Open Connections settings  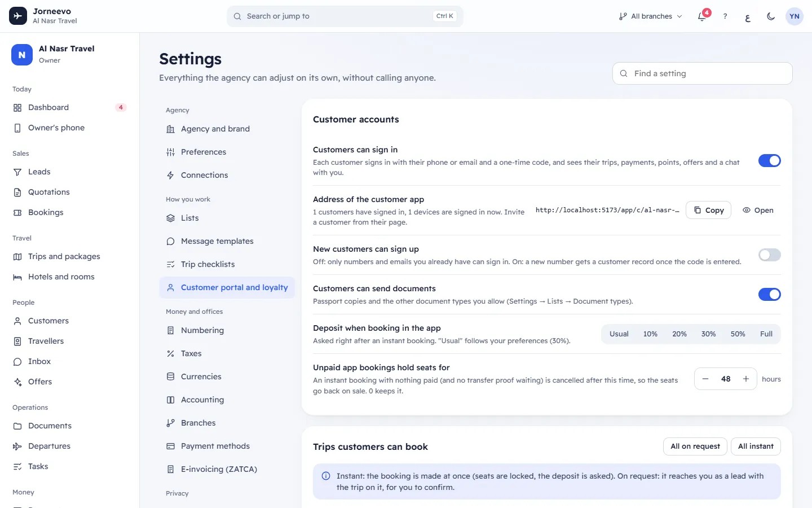coord(227,175)
